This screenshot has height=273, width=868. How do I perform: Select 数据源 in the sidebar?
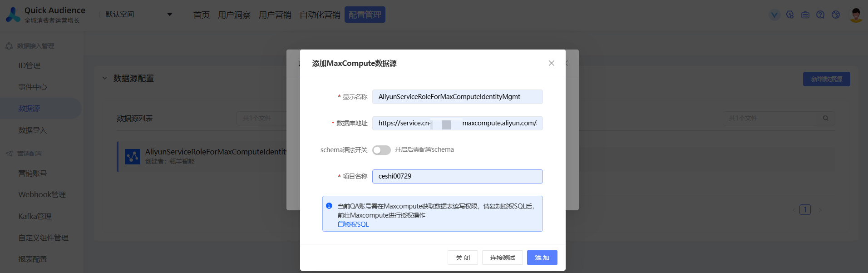point(29,109)
